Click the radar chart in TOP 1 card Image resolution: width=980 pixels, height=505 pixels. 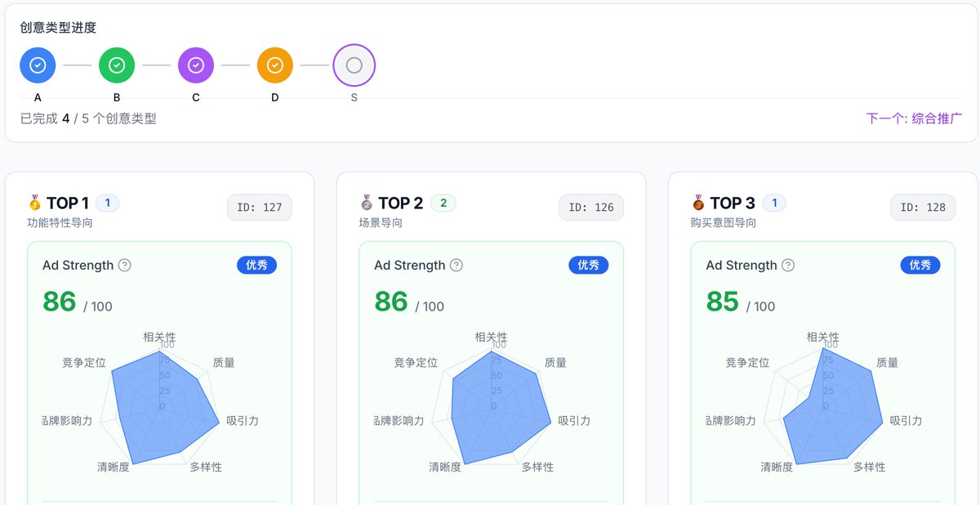point(161,405)
